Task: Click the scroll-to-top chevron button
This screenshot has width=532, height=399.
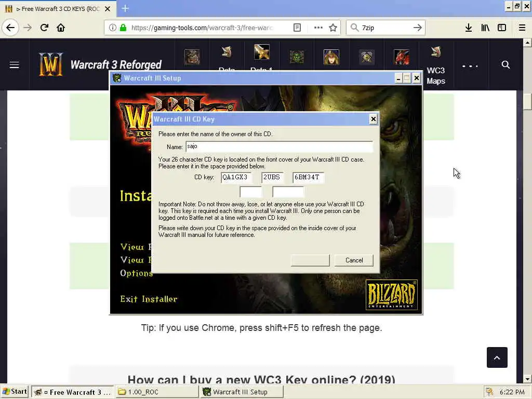Action: point(497,357)
